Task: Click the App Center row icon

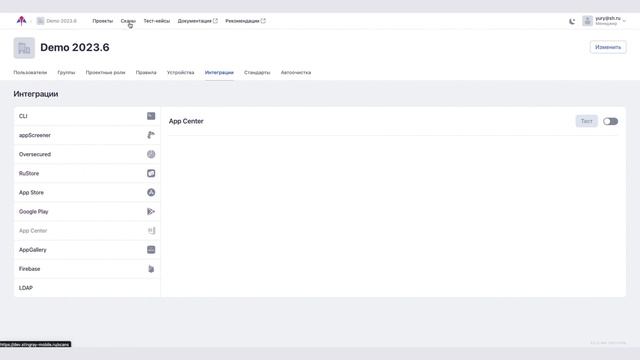Action: click(x=151, y=231)
